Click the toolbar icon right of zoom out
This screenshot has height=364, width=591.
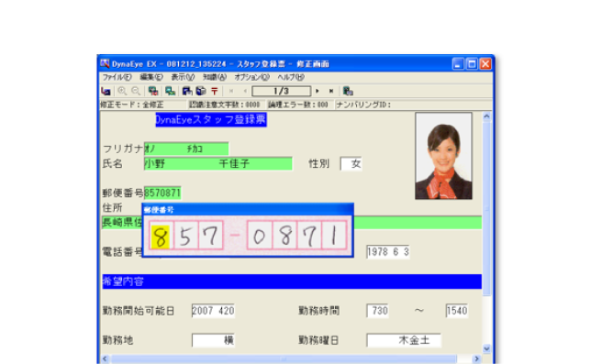coord(152,91)
